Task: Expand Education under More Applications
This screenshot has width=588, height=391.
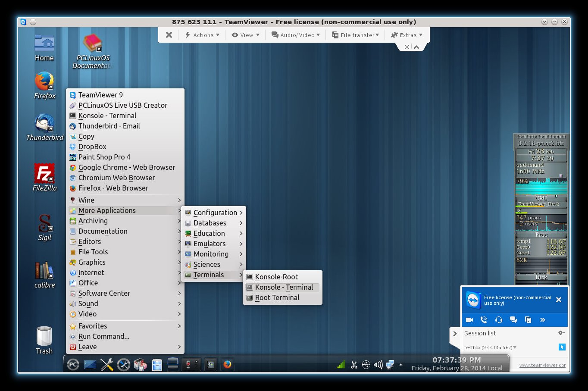Action: coord(213,233)
